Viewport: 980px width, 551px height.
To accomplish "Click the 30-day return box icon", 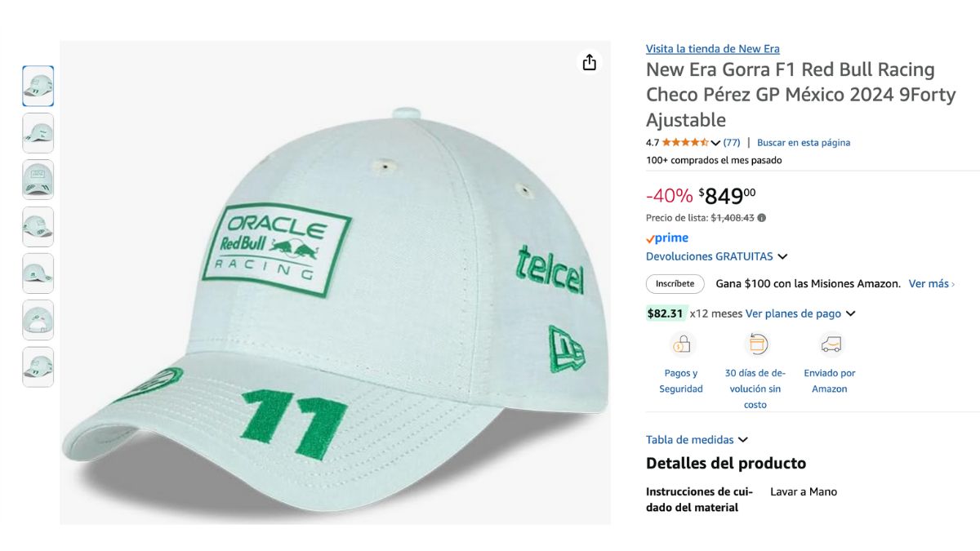I will pyautogui.click(x=756, y=344).
